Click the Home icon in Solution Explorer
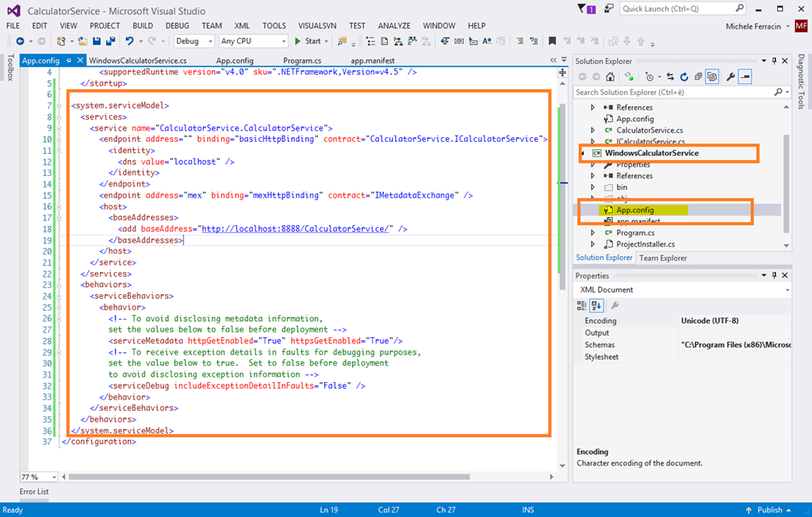 pyautogui.click(x=610, y=77)
